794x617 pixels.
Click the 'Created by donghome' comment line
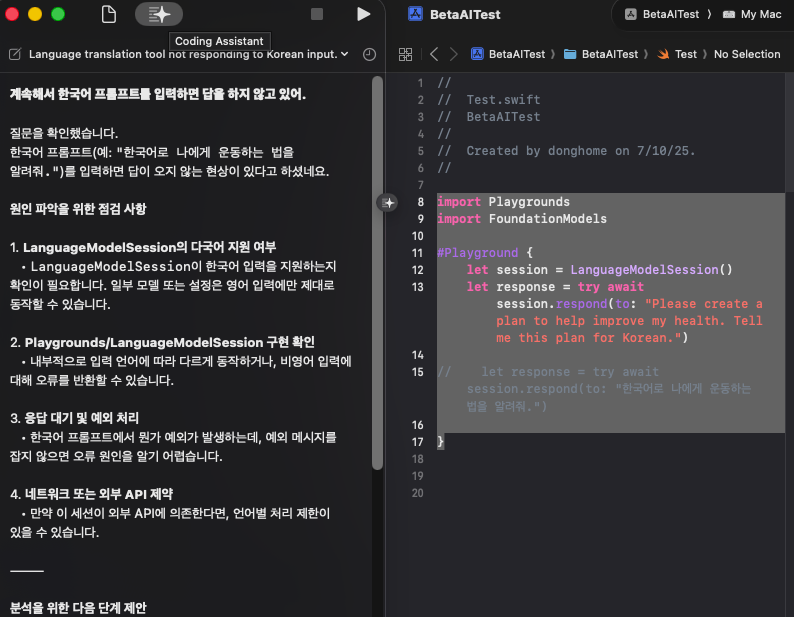pyautogui.click(x=566, y=151)
